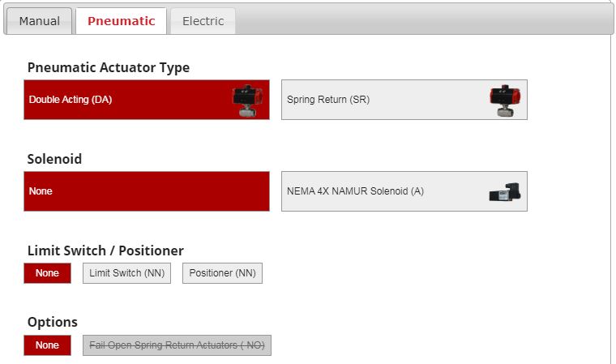Click the empty gray tab bar area
Viewport: 616px width, 364px height.
[x=423, y=19]
